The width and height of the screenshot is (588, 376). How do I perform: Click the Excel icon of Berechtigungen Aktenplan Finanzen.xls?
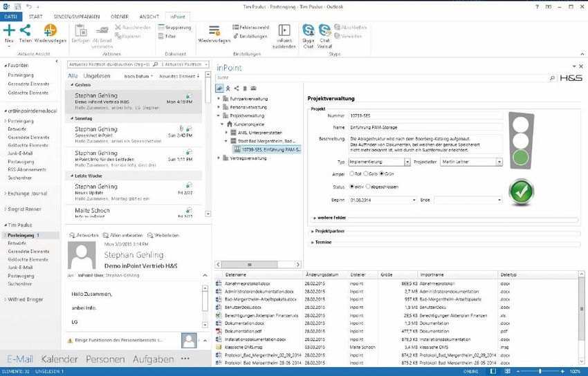219,315
